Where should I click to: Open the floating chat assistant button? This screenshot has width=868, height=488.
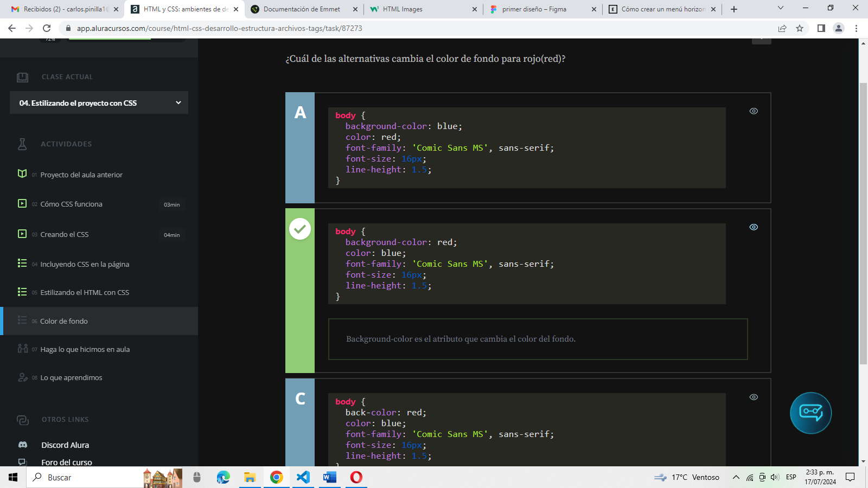pyautogui.click(x=810, y=413)
